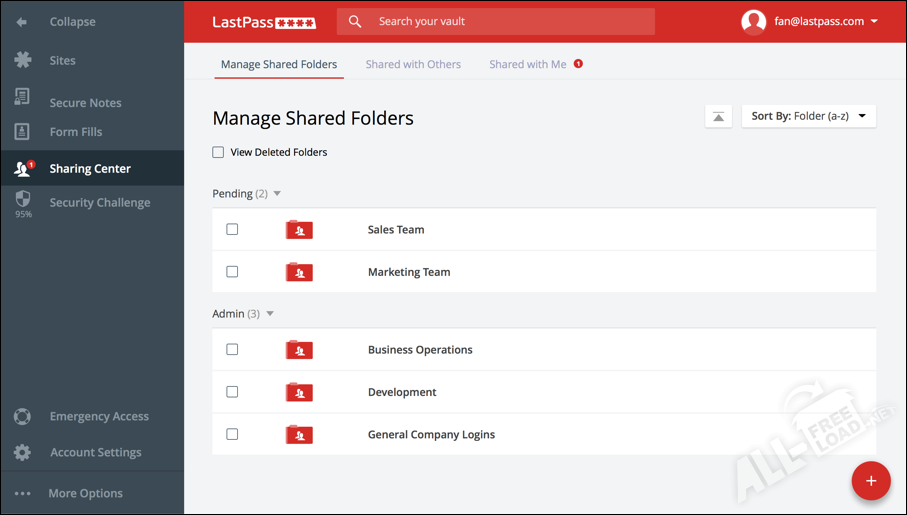Enable the View Deleted Folders checkbox
This screenshot has width=907, height=515.
(218, 153)
